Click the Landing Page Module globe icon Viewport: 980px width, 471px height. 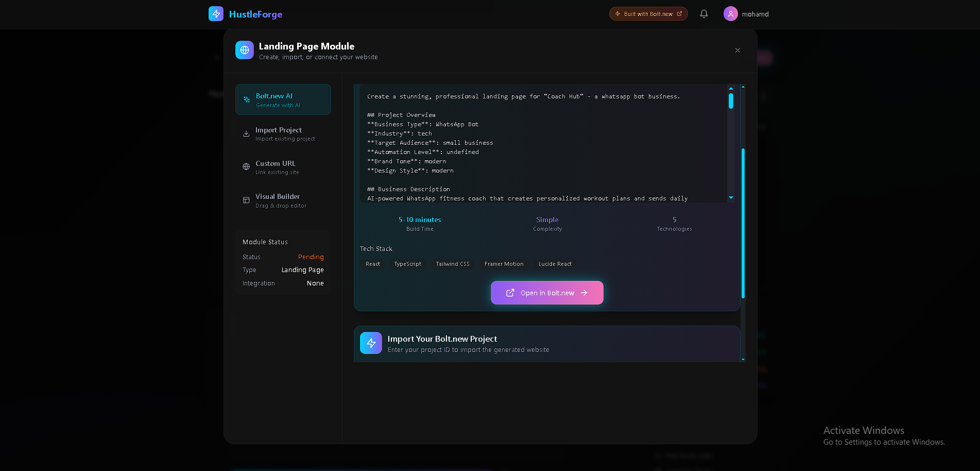[245, 50]
